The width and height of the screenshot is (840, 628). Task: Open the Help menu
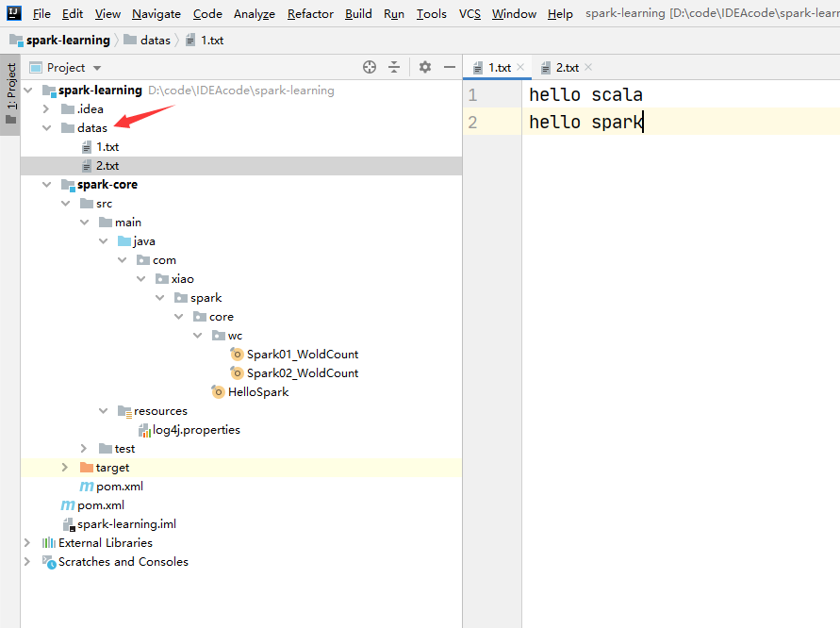(x=560, y=13)
